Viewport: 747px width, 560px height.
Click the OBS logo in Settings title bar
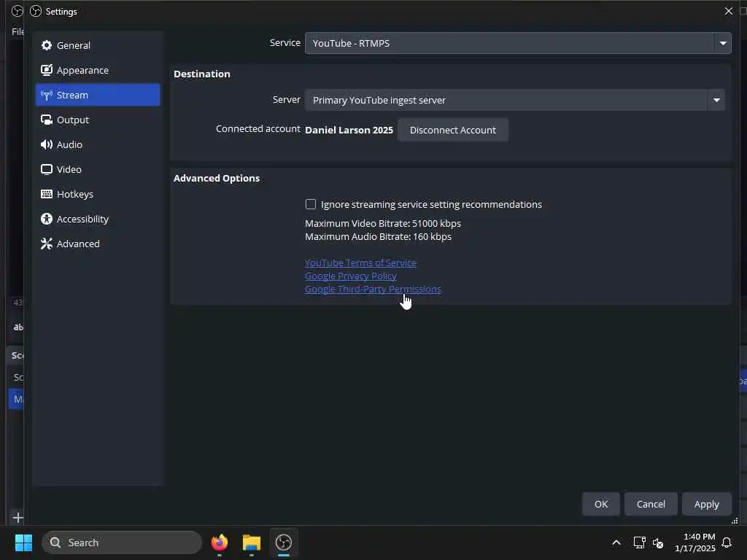[36, 11]
